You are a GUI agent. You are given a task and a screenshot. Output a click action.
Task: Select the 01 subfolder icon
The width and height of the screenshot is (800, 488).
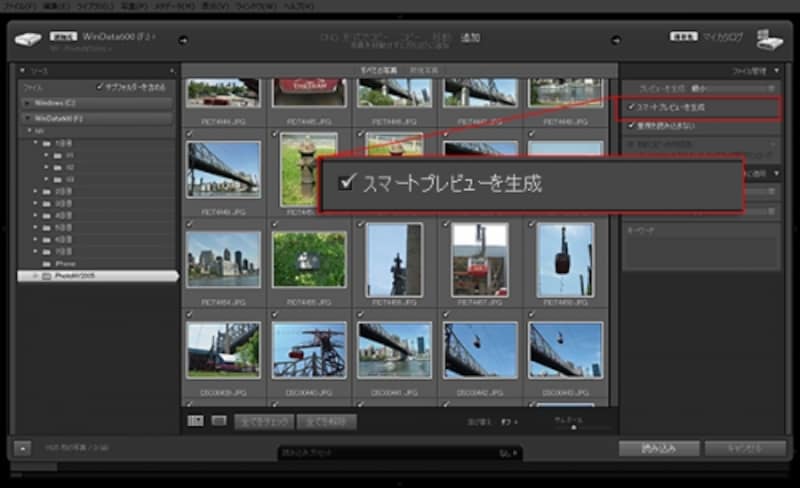tap(57, 155)
